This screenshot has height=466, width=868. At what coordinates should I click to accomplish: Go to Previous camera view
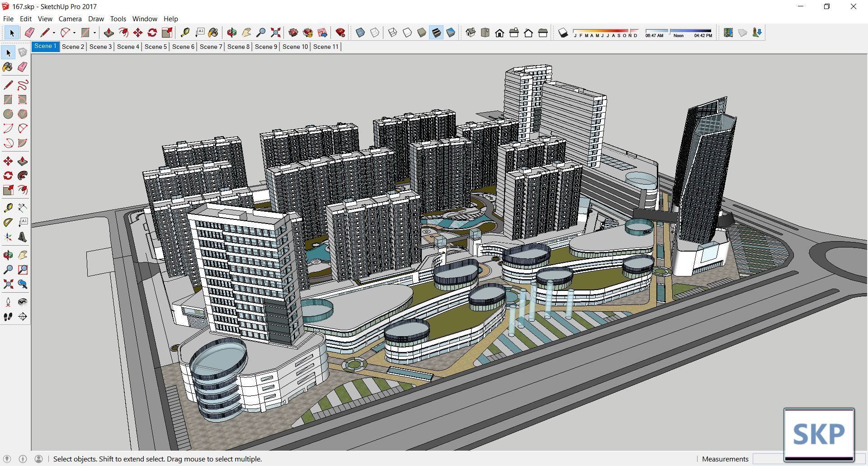coord(23,284)
